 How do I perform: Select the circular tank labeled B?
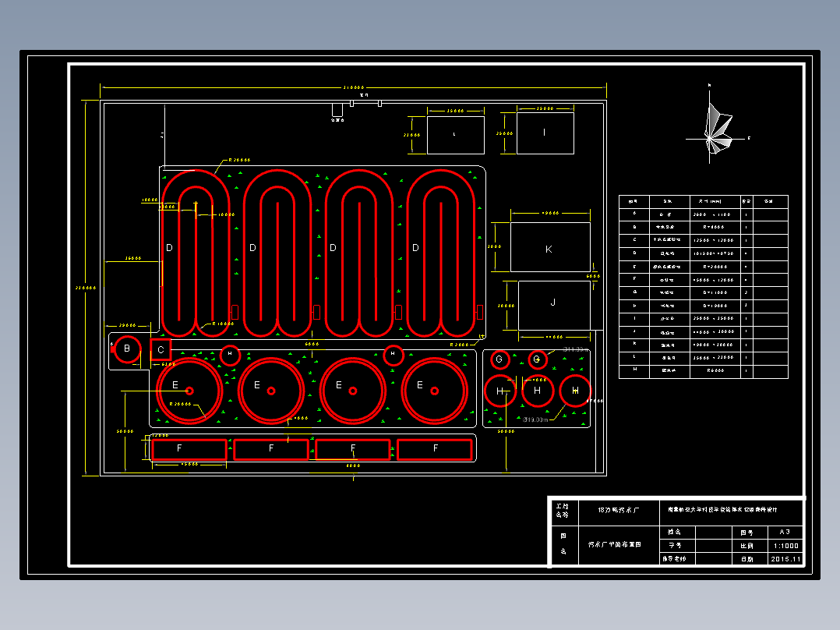(x=127, y=349)
